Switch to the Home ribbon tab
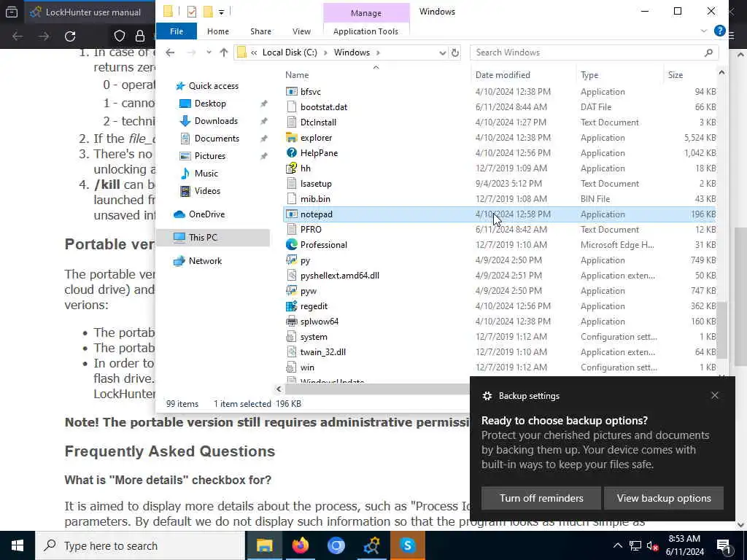The image size is (747, 560). coord(217,31)
